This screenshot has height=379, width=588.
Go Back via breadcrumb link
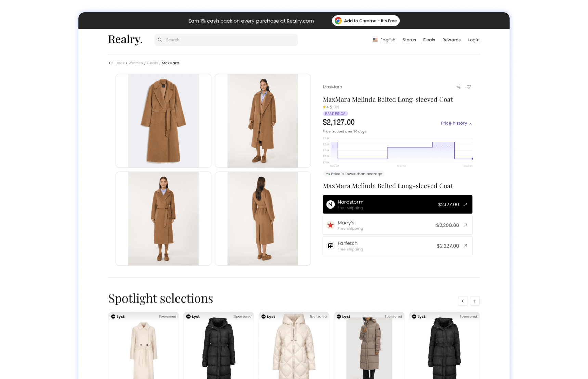point(120,63)
